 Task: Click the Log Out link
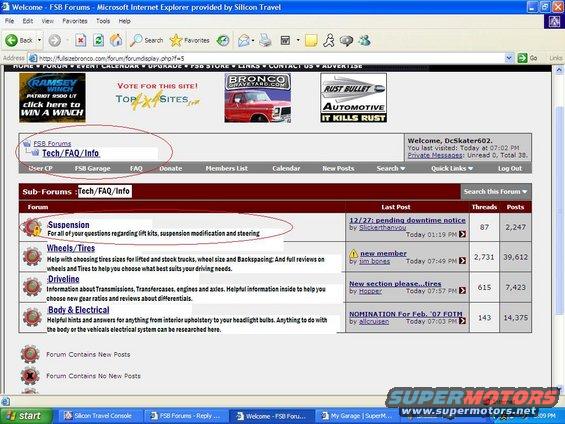click(x=510, y=168)
